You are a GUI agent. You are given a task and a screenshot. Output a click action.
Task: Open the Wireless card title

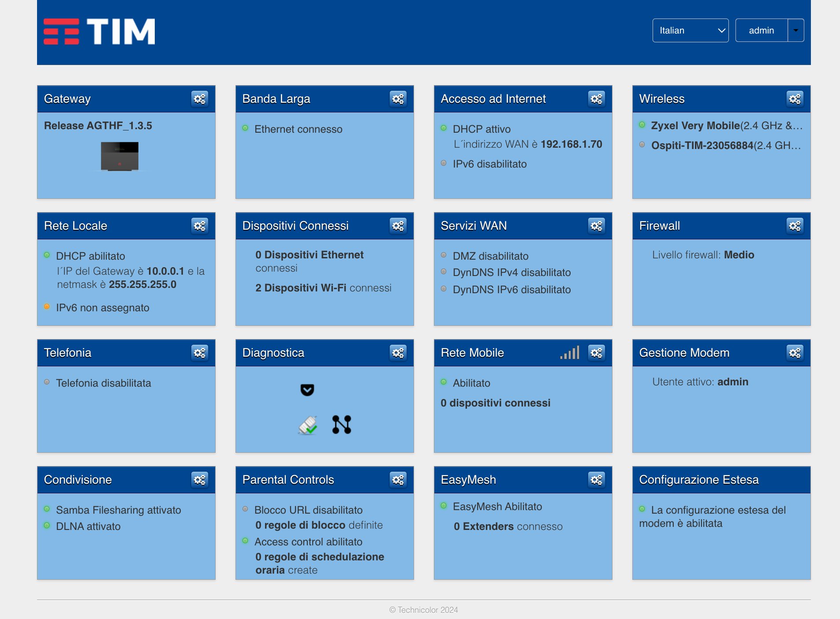pos(662,99)
